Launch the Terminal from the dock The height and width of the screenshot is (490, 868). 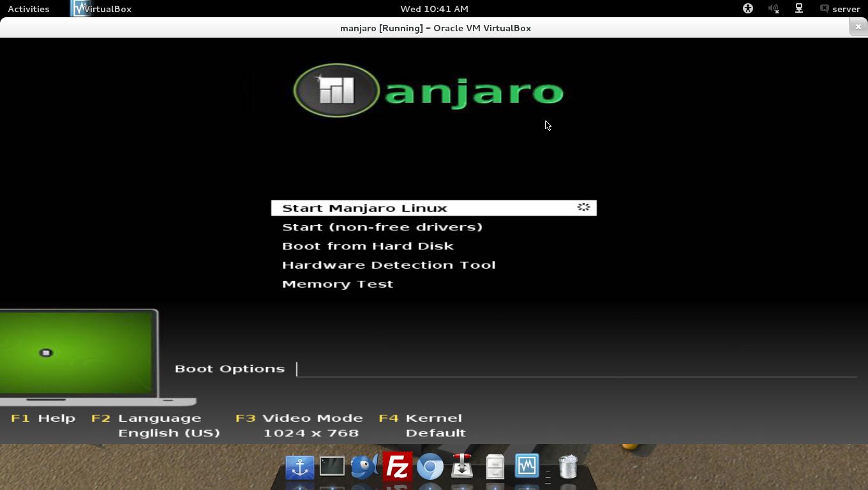tap(332, 466)
